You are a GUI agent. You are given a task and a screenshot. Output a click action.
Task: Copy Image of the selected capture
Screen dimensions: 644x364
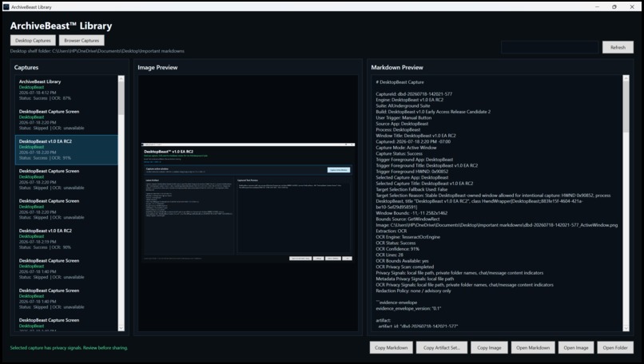point(489,347)
